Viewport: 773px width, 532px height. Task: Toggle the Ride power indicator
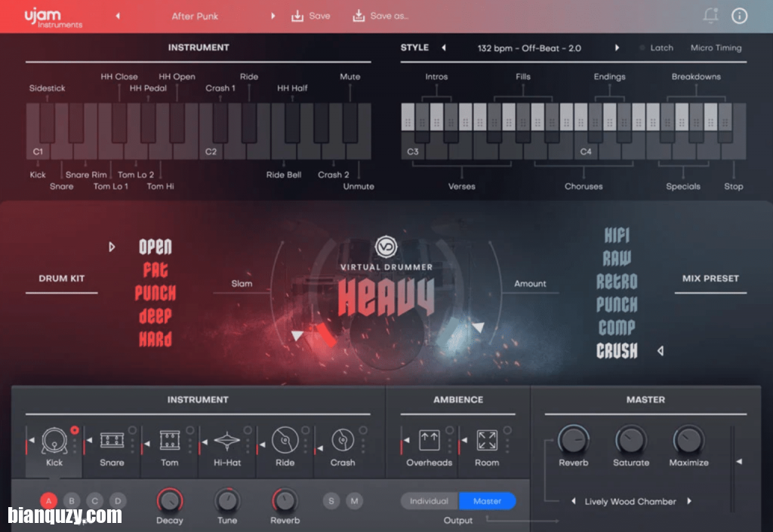tap(305, 431)
